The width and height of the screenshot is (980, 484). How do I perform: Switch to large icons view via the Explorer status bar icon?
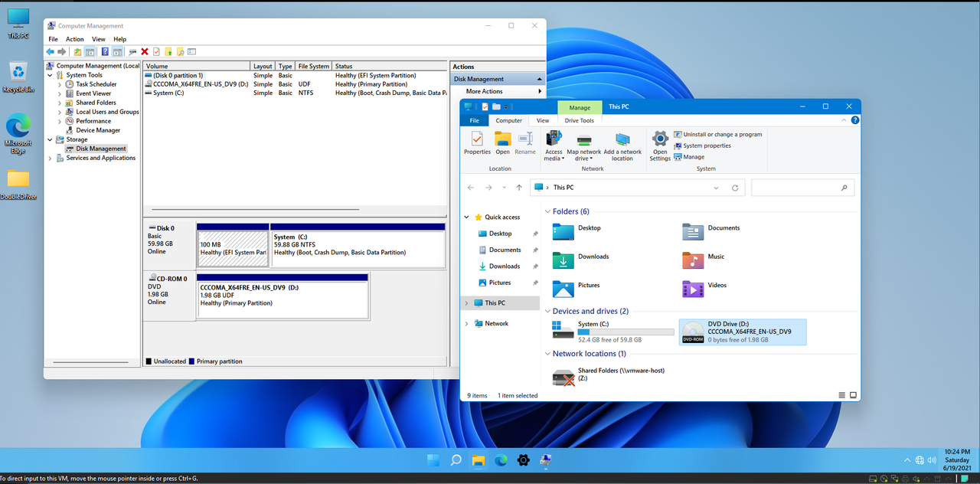tap(852, 395)
